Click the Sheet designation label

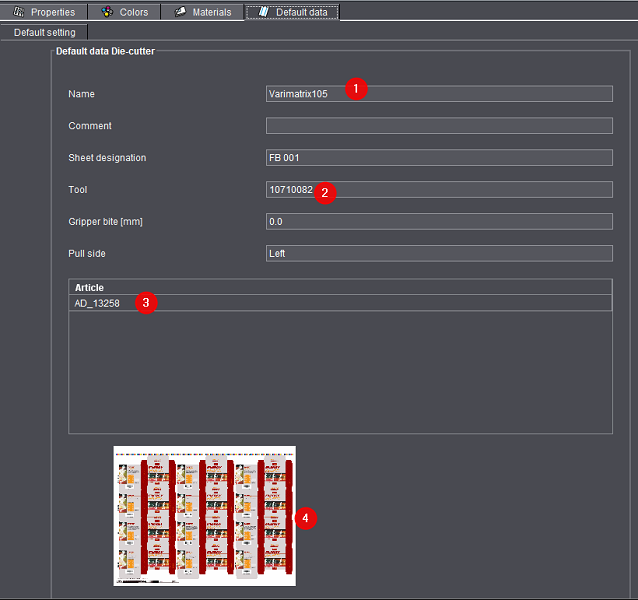(x=107, y=158)
